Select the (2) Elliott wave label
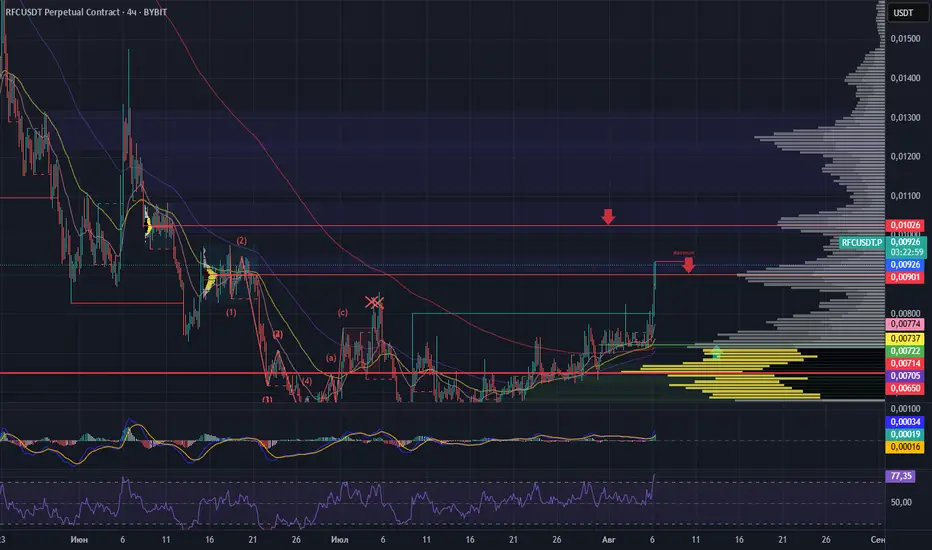Viewport: 932px width, 550px height. click(241, 241)
